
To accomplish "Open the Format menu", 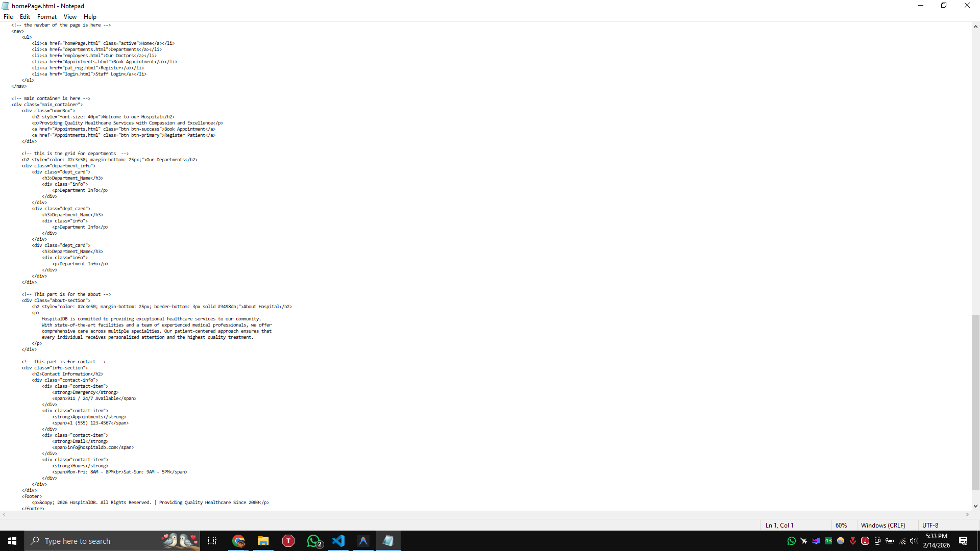I will [46, 16].
